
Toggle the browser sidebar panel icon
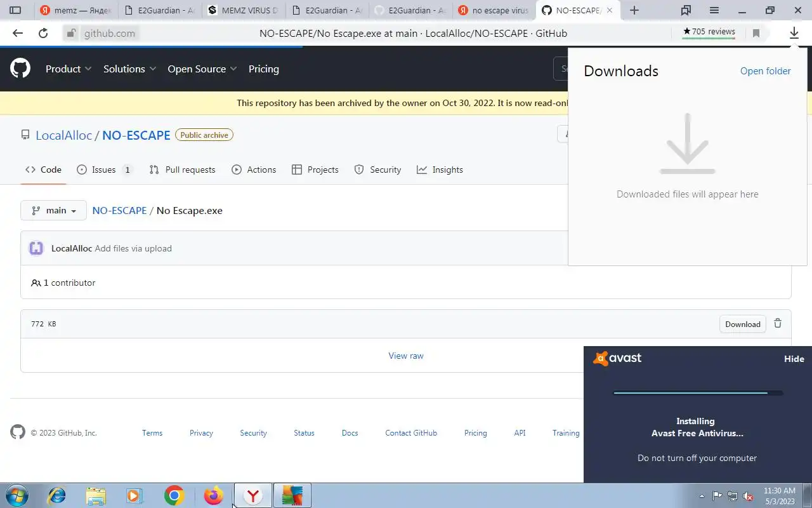[x=16, y=10]
